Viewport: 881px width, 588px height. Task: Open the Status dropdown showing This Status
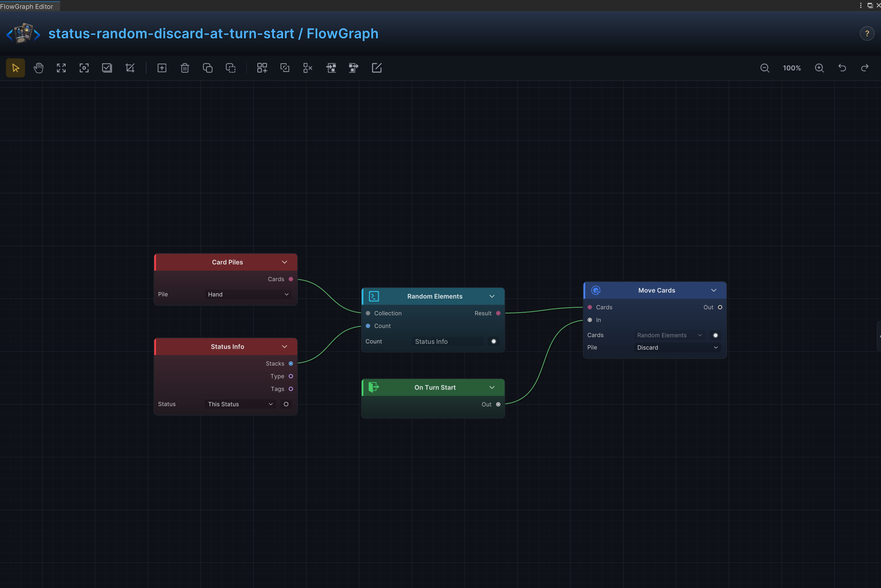(240, 404)
